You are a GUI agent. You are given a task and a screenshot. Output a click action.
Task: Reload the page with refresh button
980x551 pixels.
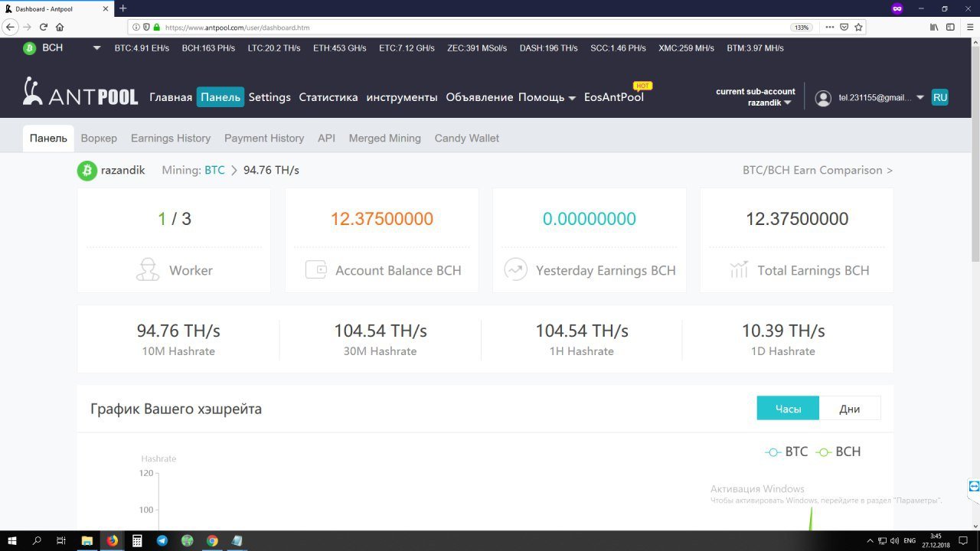[x=44, y=27]
